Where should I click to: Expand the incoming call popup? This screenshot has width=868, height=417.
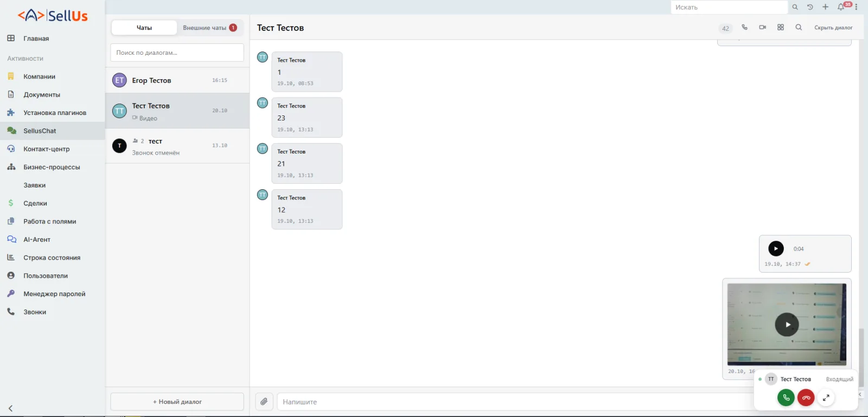pyautogui.click(x=826, y=397)
